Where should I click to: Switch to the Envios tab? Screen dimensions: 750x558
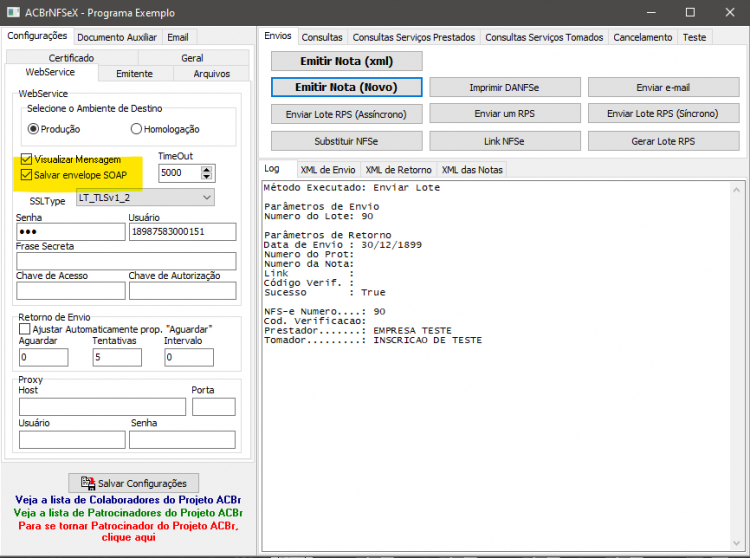coord(278,36)
